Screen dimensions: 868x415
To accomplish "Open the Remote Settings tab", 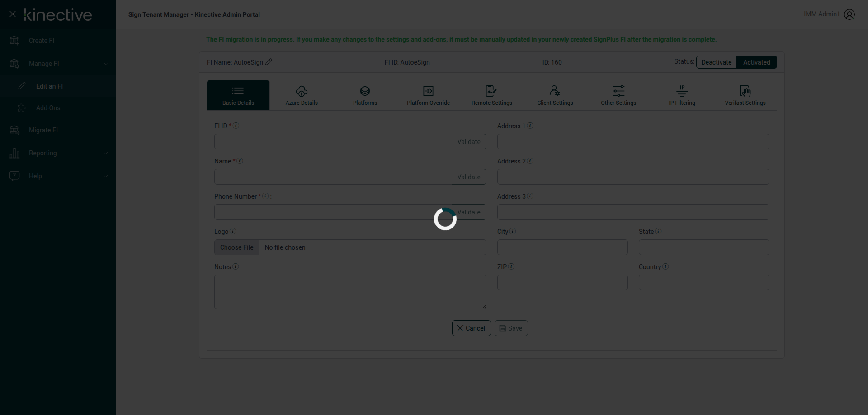I will (492, 95).
